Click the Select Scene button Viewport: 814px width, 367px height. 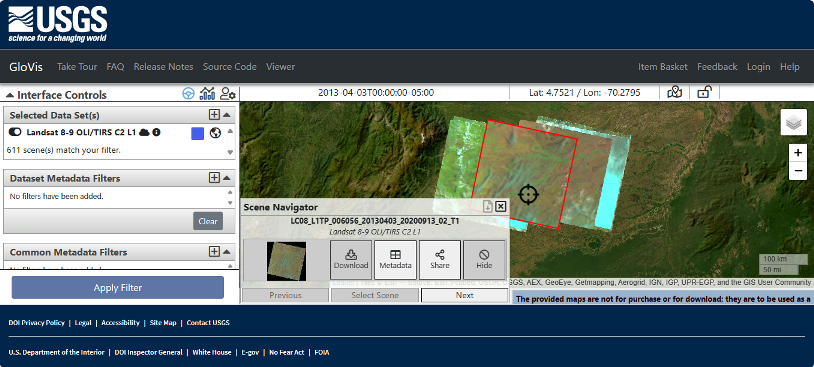pos(375,295)
